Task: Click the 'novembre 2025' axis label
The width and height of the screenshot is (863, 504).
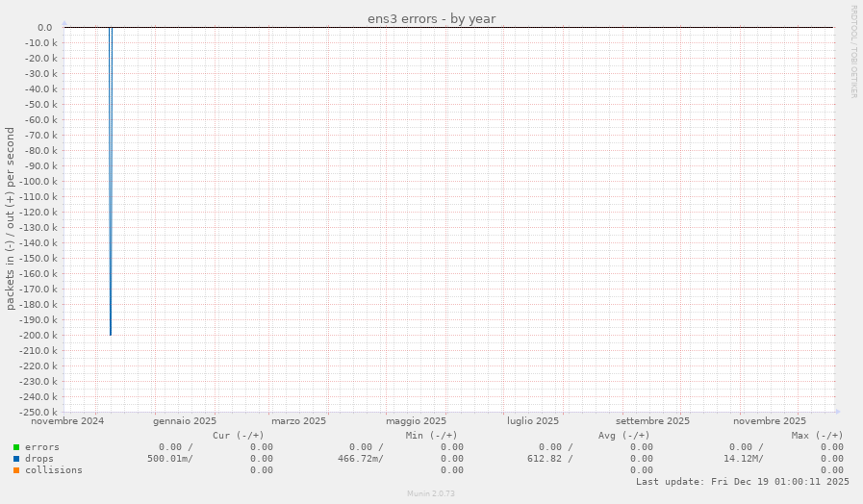Action: coord(770,421)
